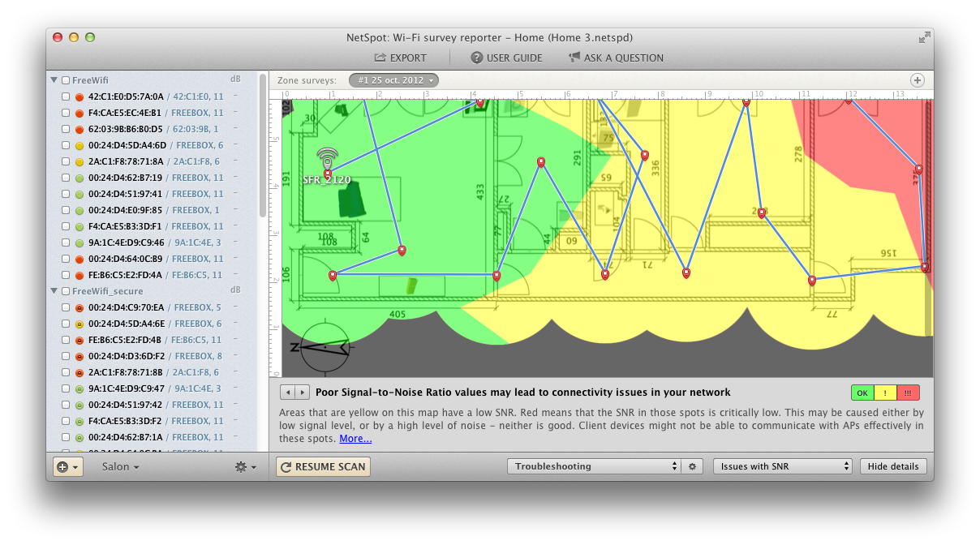Click secure green icon of F4:CA:E5:B3:3D:F2
Image resolution: width=980 pixels, height=545 pixels.
pyautogui.click(x=80, y=421)
